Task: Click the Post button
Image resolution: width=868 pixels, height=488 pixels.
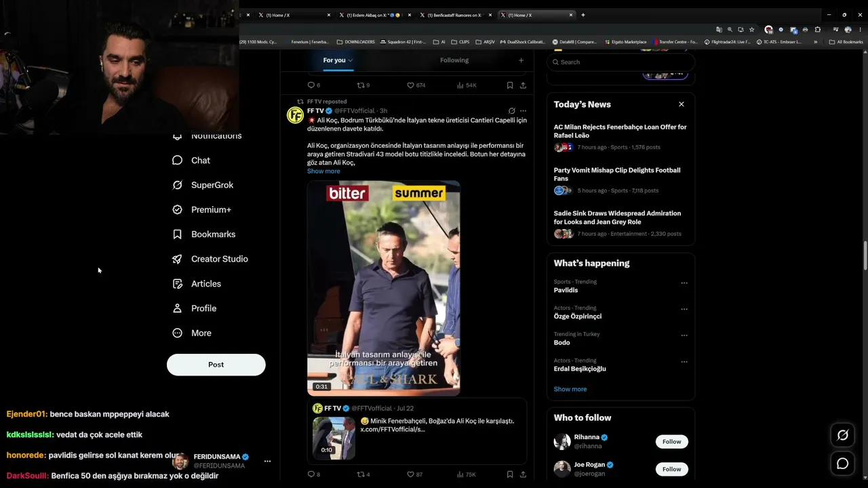Action: 216,365
